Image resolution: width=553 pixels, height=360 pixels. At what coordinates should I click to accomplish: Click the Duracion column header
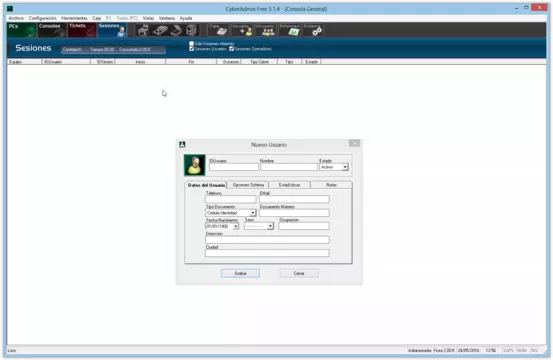tap(229, 62)
